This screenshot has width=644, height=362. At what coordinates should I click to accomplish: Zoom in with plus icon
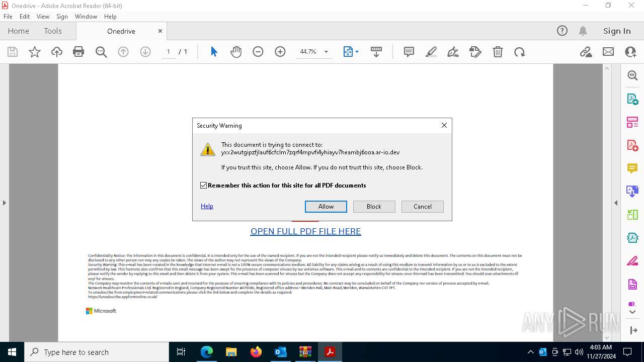[280, 52]
